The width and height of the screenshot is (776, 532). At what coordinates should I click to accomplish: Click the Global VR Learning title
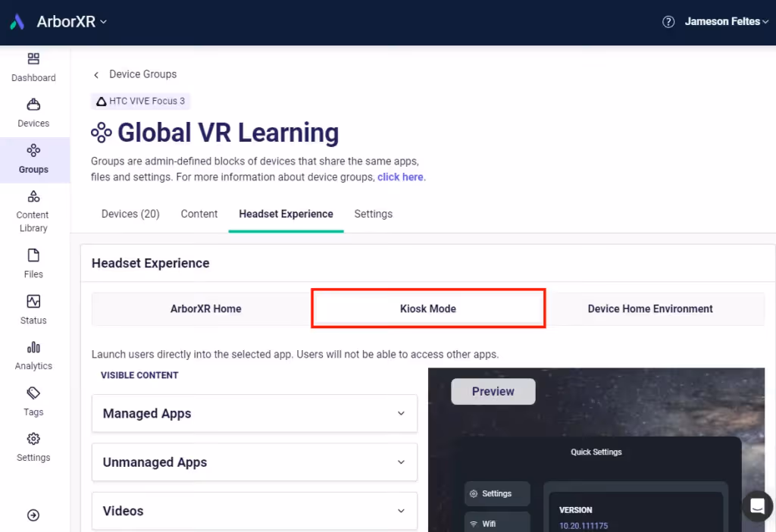tap(228, 133)
